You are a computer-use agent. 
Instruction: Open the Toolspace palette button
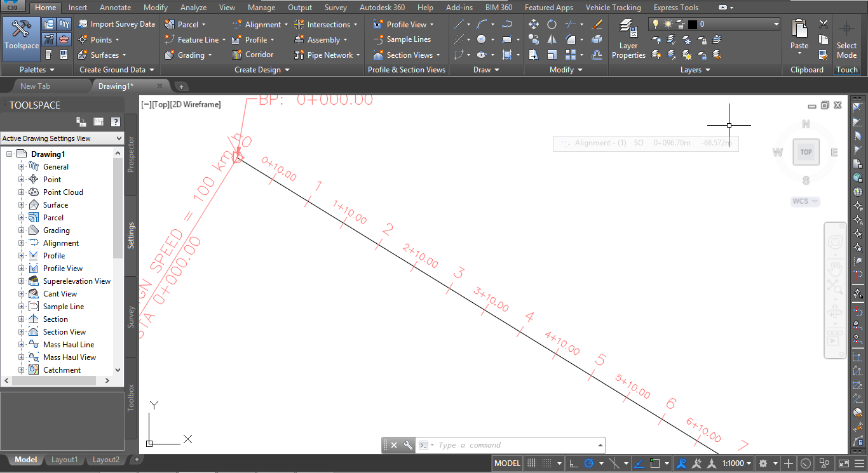(22, 38)
